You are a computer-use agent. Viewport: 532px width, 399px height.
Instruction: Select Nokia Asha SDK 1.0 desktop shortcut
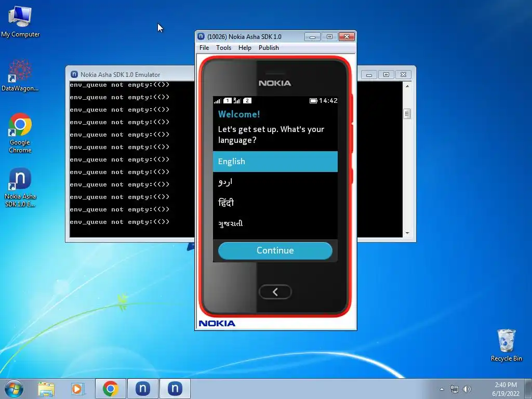point(20,187)
